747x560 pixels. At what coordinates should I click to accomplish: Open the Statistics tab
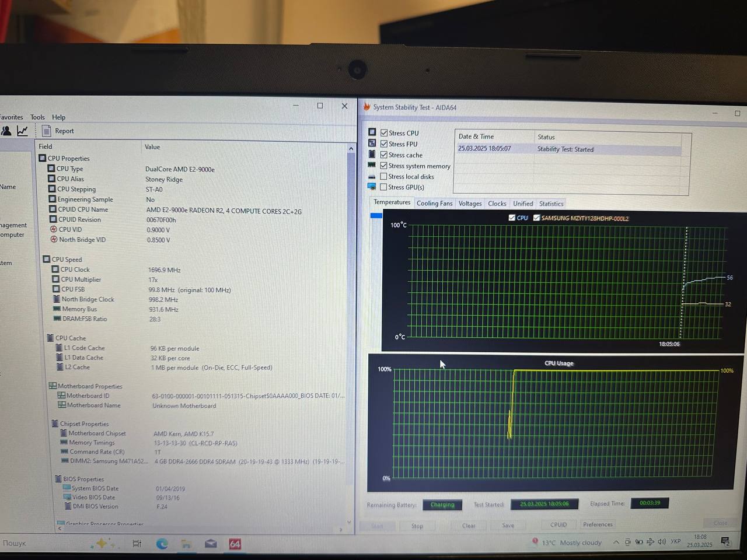(x=551, y=204)
